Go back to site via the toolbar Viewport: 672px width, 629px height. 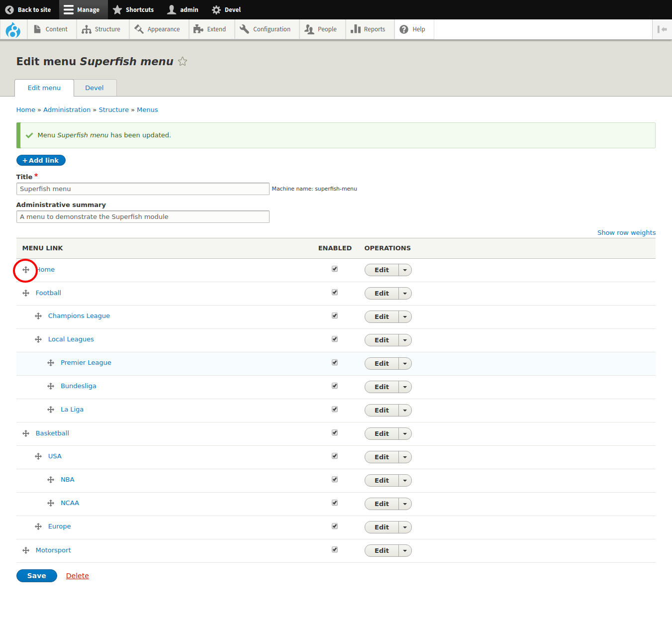pyautogui.click(x=28, y=9)
